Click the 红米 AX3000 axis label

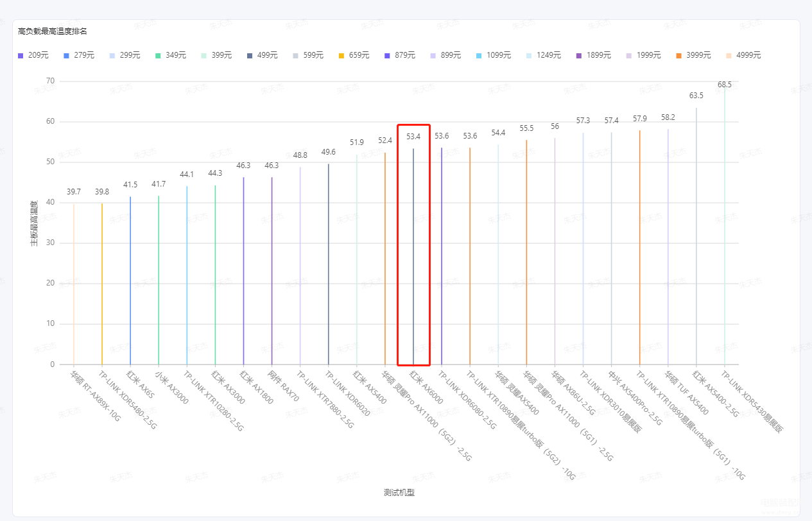click(228, 387)
